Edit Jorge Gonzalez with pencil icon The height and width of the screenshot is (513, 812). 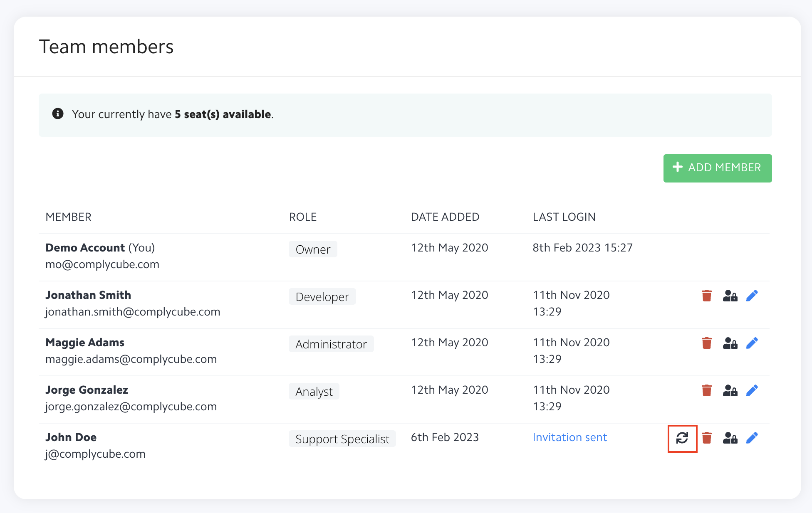(x=752, y=390)
